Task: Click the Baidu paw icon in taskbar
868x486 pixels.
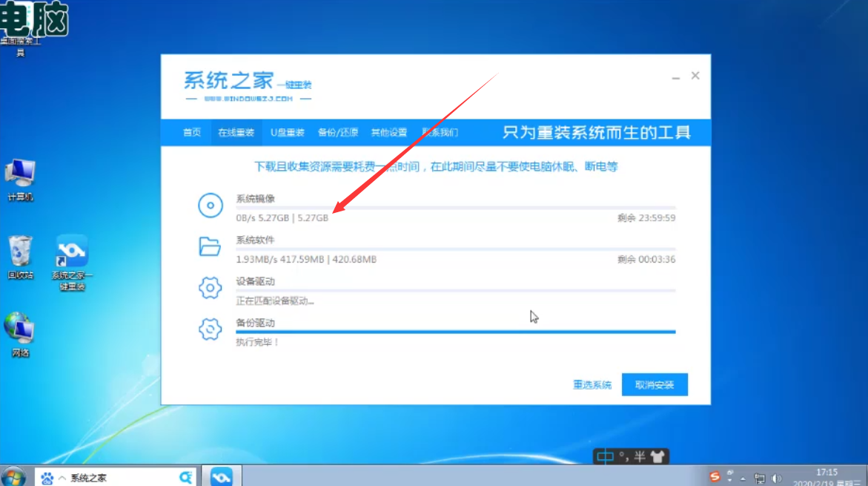Action: click(47, 478)
